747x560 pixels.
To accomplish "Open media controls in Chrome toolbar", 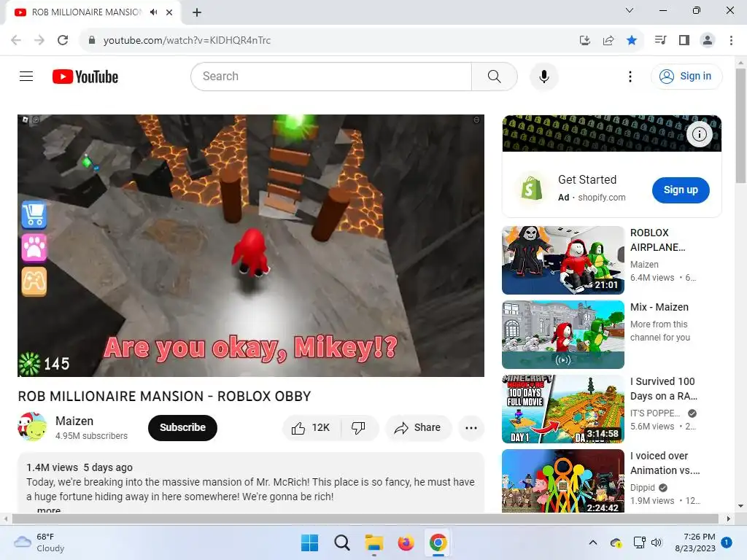I will pyautogui.click(x=660, y=40).
